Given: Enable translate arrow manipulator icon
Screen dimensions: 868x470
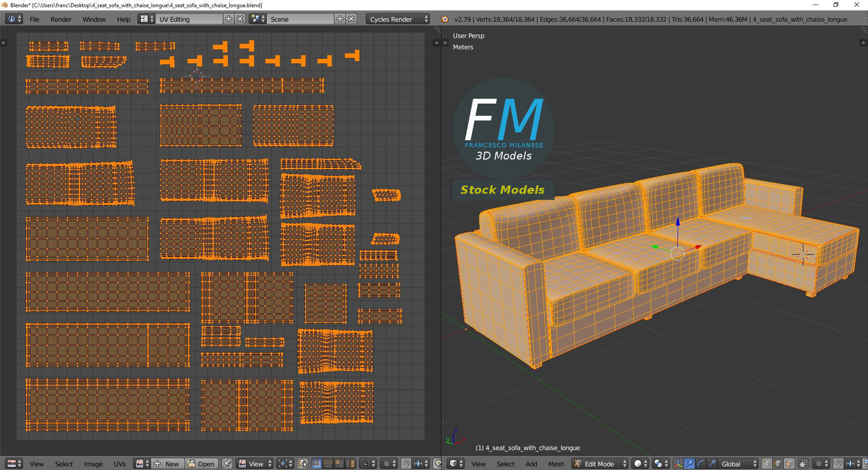Looking at the screenshot, I should [x=689, y=464].
